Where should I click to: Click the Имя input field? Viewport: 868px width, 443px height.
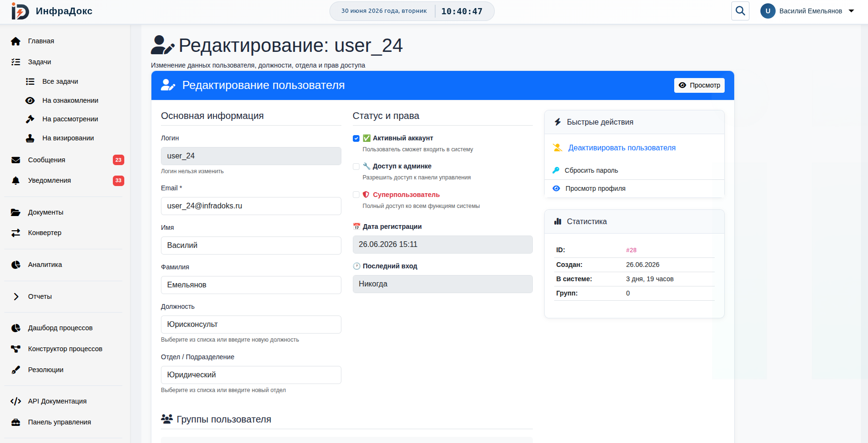click(x=251, y=246)
